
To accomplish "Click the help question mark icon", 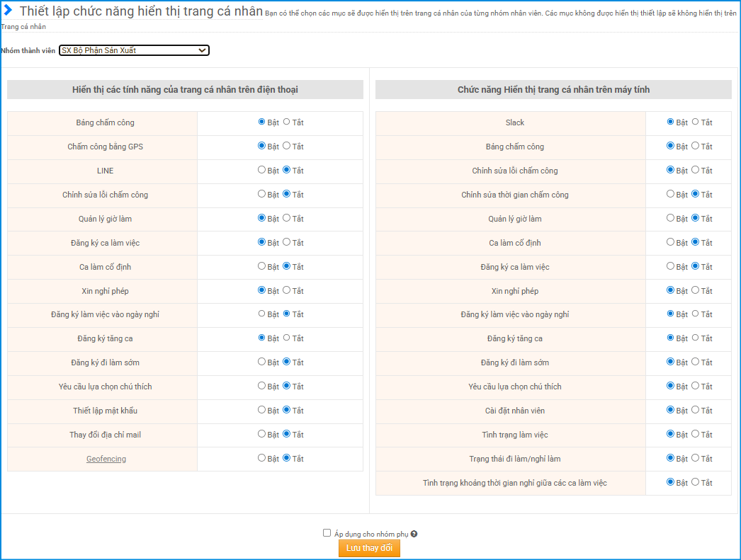I will pos(414,535).
